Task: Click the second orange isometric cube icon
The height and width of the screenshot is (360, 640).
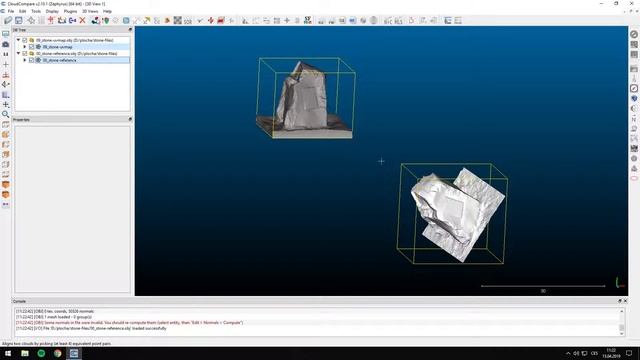Action: pos(6,195)
